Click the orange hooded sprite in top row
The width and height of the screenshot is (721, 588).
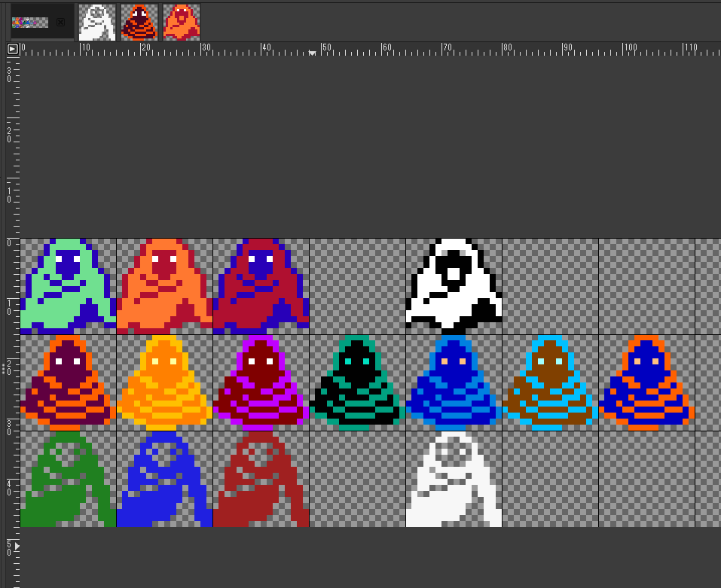pyautogui.click(x=164, y=286)
